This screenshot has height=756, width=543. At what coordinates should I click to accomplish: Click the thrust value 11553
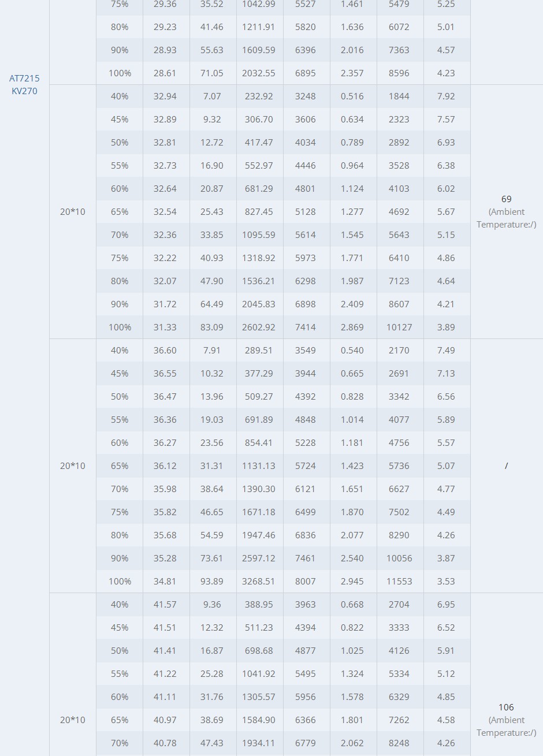coord(399,581)
